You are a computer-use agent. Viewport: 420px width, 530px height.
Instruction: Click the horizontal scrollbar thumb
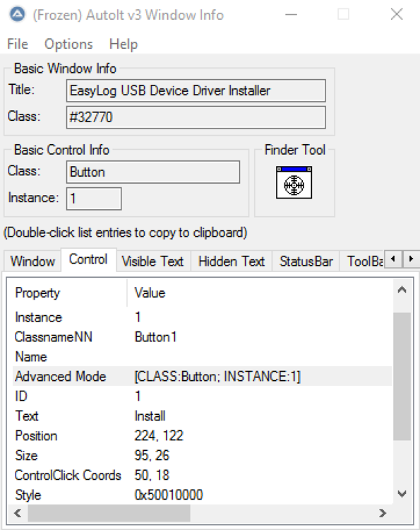109,513
